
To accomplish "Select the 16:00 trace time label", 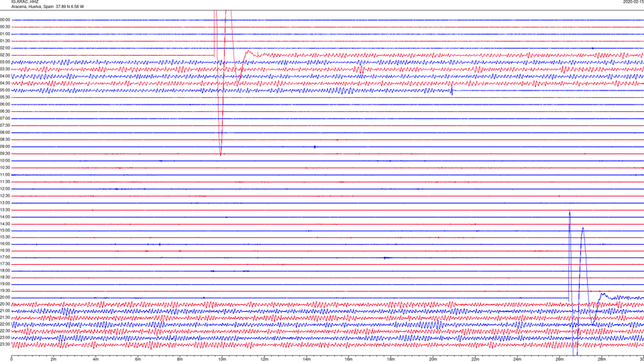I will coord(5,244).
